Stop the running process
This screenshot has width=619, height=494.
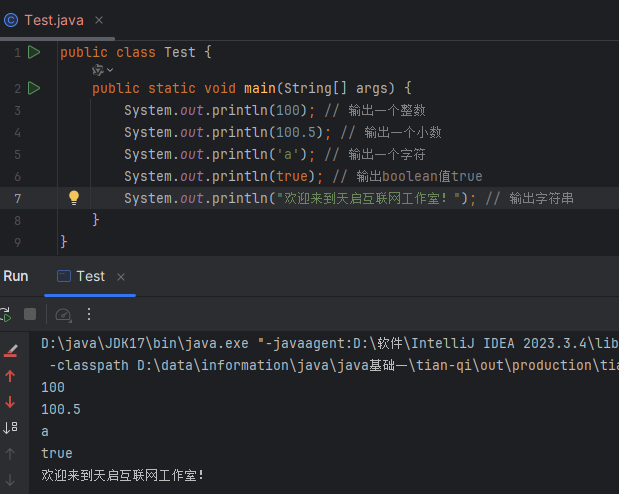tap(30, 314)
